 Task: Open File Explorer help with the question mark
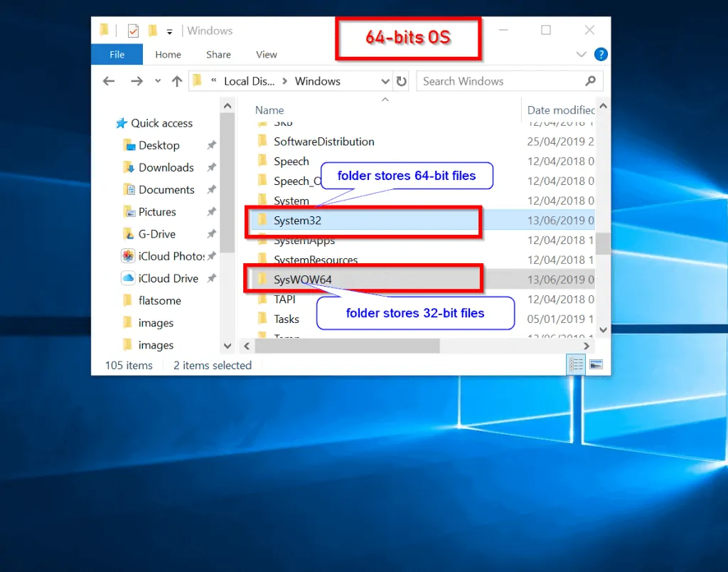pyautogui.click(x=601, y=54)
